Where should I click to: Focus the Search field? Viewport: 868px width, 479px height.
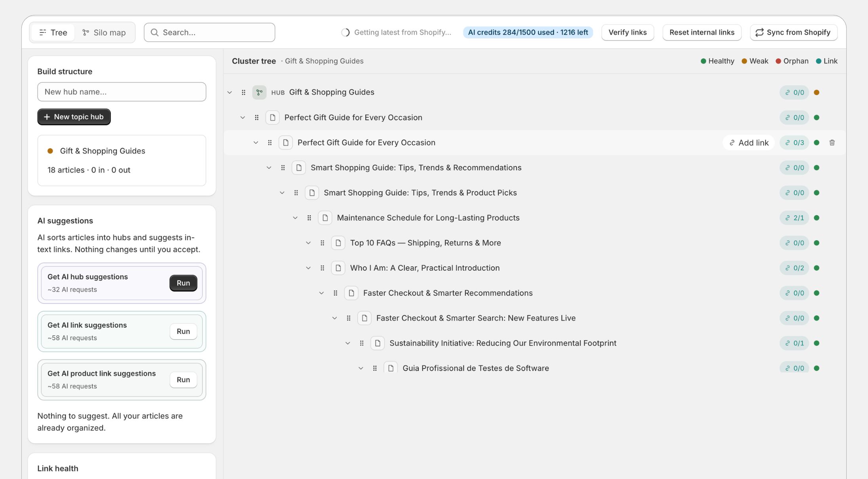pyautogui.click(x=209, y=32)
